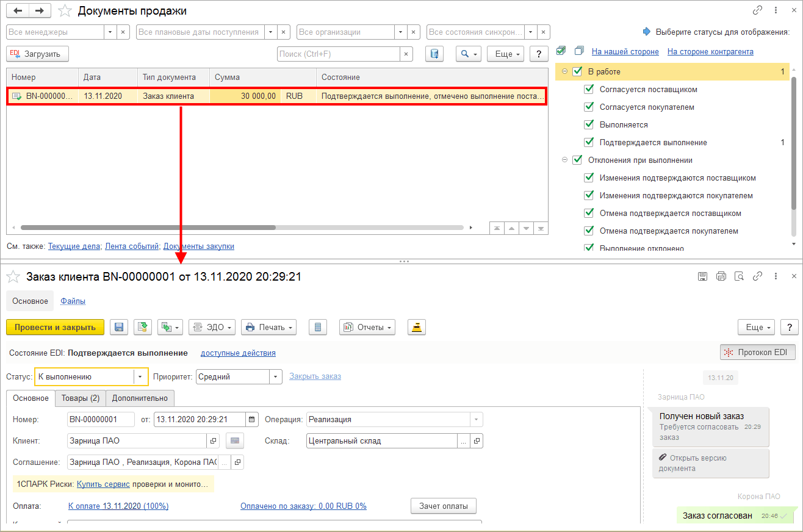Click the Зачет оплаты button

[x=444, y=506]
